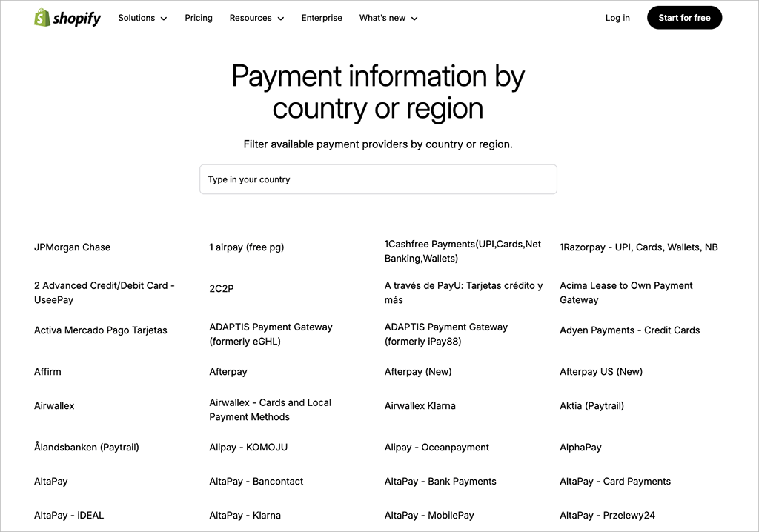Screen dimensions: 759x532
Task: Open AltaPay - Card Payments entry
Action: click(614, 482)
